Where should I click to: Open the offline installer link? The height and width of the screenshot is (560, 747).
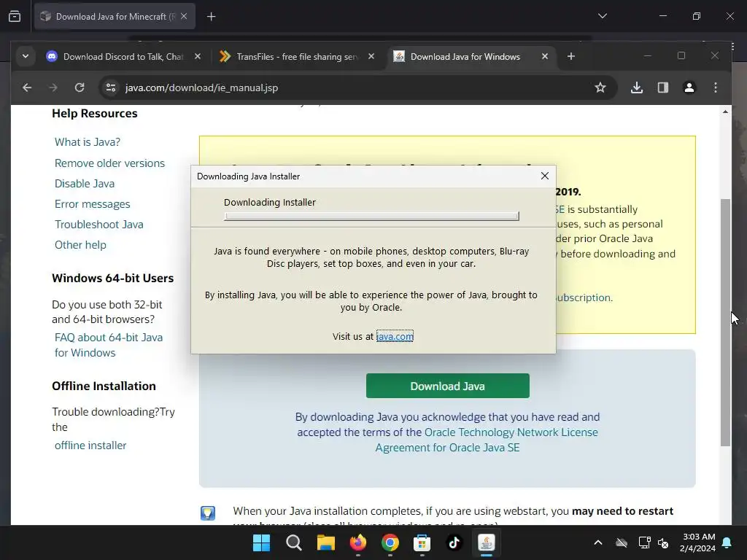pyautogui.click(x=90, y=446)
